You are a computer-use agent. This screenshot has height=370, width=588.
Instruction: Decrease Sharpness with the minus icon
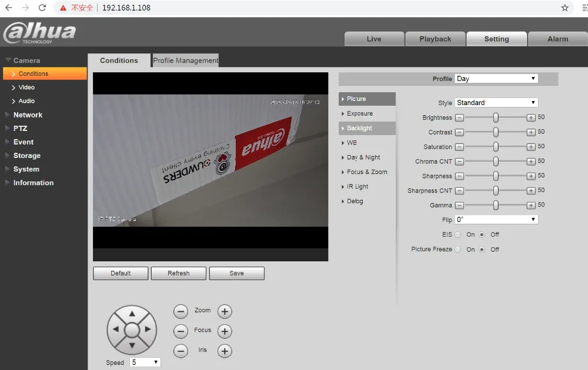(459, 176)
